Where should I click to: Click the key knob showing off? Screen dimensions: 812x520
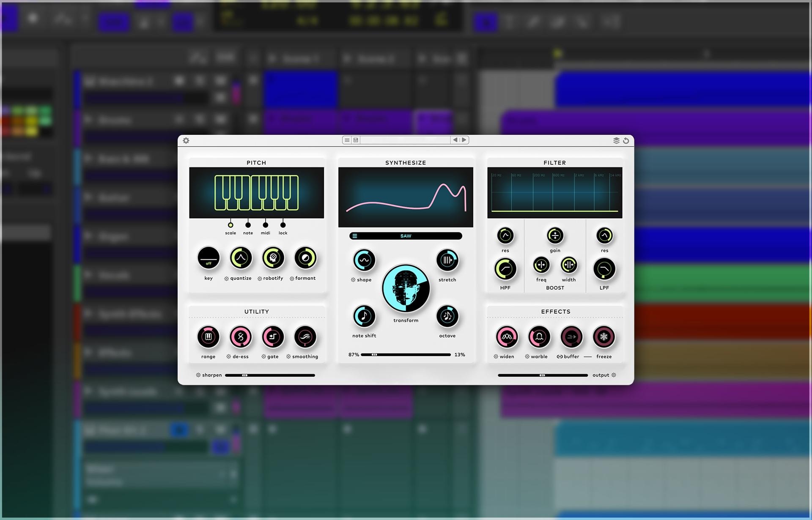(x=208, y=258)
